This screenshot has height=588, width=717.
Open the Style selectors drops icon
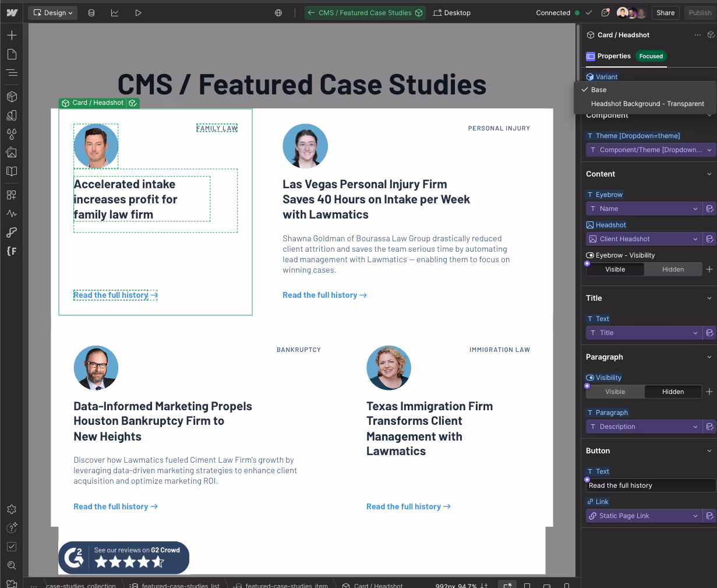(x=12, y=134)
